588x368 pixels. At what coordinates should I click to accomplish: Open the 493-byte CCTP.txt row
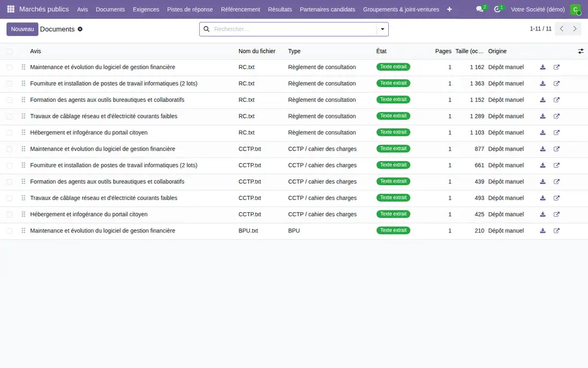pyautogui.click(x=294, y=198)
